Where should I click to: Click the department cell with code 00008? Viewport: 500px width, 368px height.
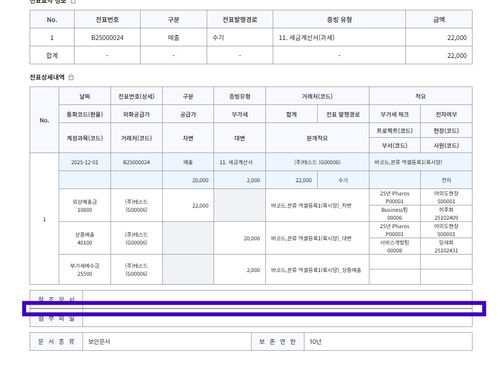[395, 246]
